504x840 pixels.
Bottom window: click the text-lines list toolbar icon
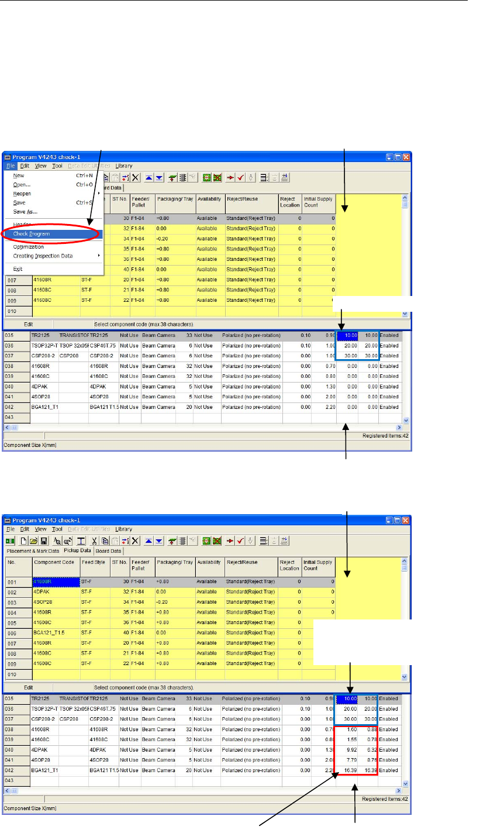264,541
